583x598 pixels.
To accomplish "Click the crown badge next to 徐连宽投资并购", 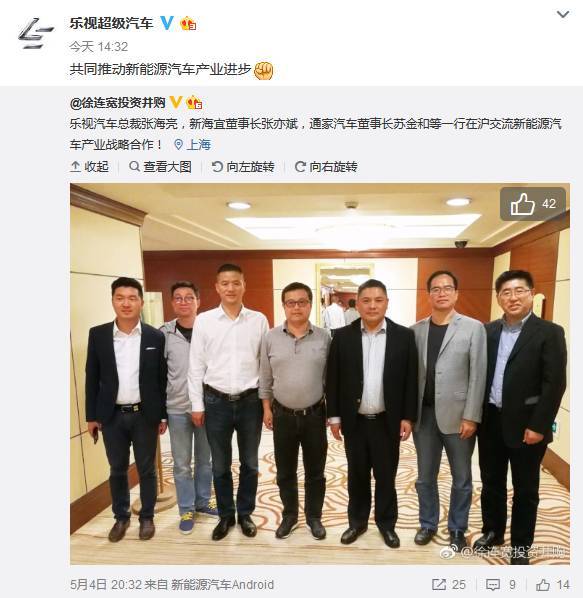I will [x=194, y=103].
